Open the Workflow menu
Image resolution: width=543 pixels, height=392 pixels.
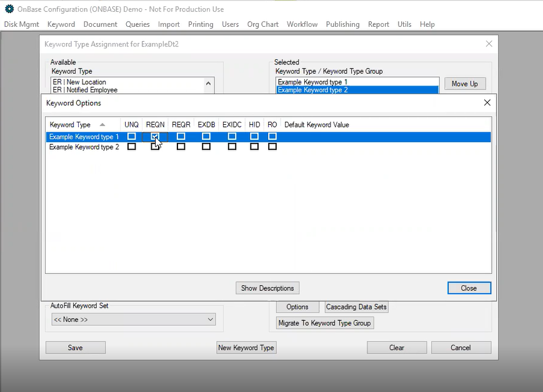pyautogui.click(x=302, y=24)
